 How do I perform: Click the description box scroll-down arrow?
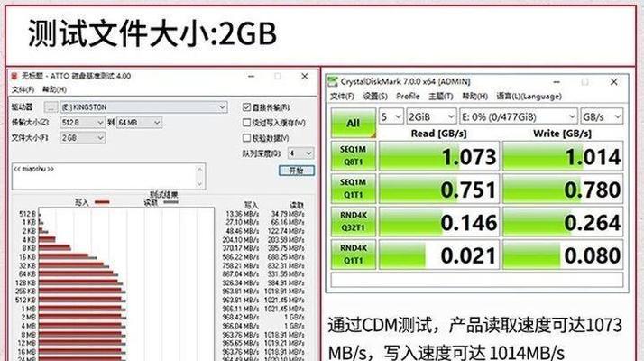(199, 184)
